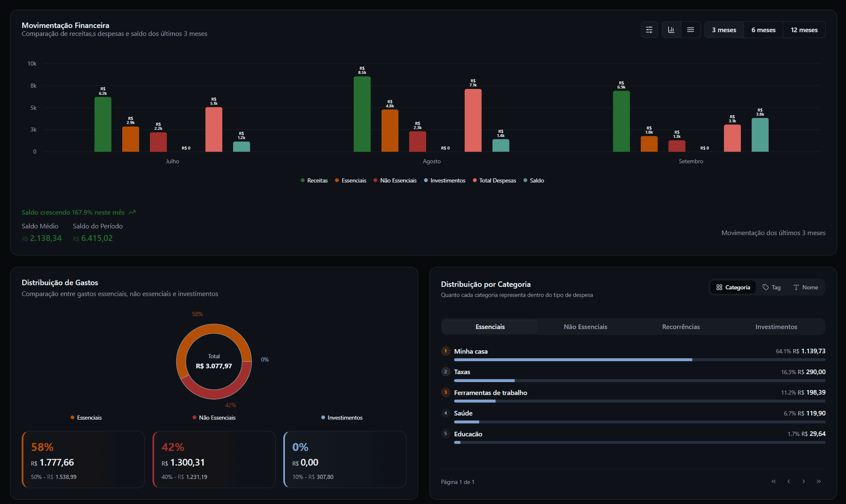Screen dimensions: 846x504
Task: Open the Recorrências tab
Action: [x=681, y=327]
